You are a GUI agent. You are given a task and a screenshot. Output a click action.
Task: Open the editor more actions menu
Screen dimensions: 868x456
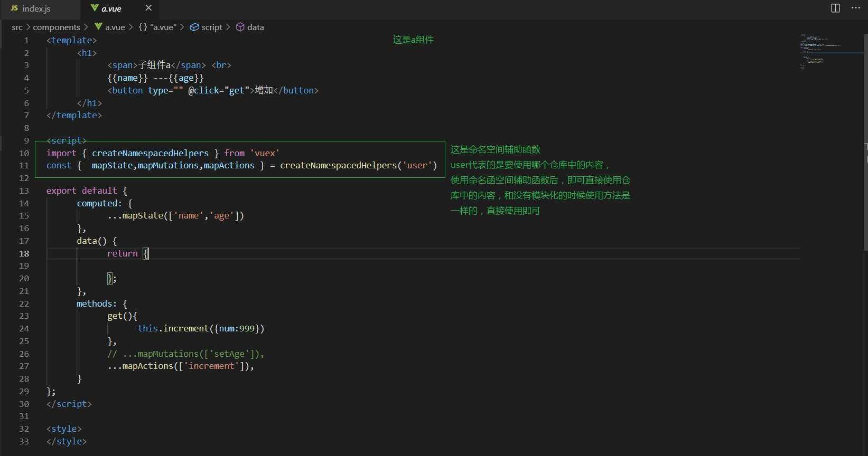(x=856, y=8)
